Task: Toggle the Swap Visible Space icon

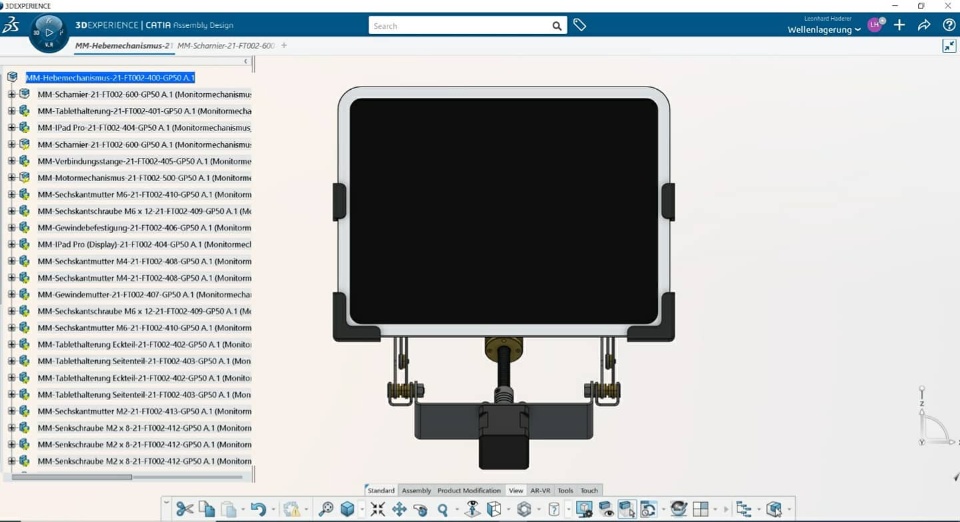Action: 627,509
